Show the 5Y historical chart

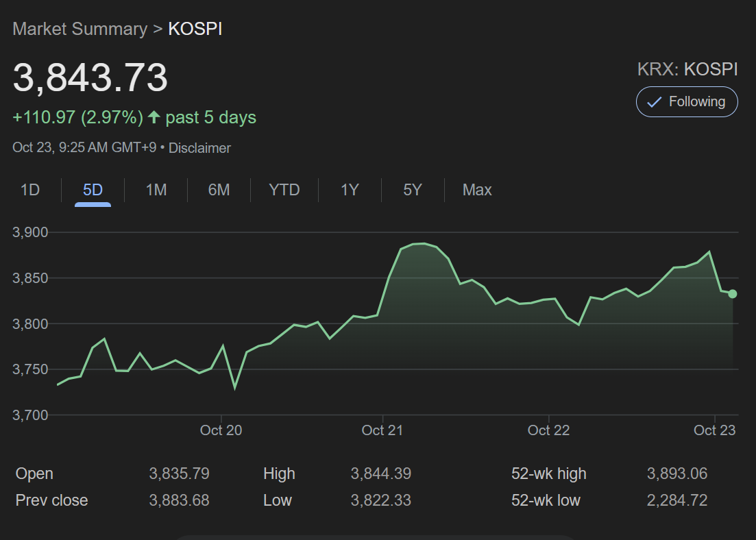tap(412, 190)
